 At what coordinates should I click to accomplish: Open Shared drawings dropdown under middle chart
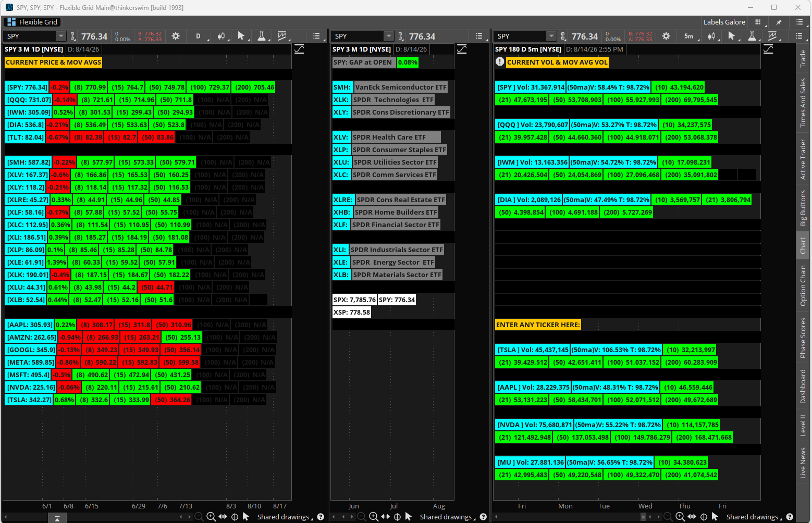(x=448, y=517)
